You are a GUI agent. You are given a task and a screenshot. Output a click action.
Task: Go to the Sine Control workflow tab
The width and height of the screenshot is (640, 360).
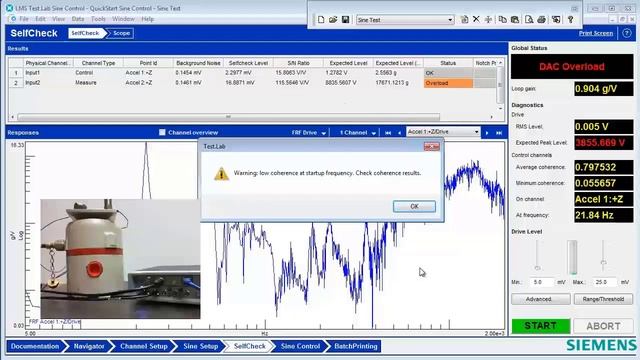[300, 346]
